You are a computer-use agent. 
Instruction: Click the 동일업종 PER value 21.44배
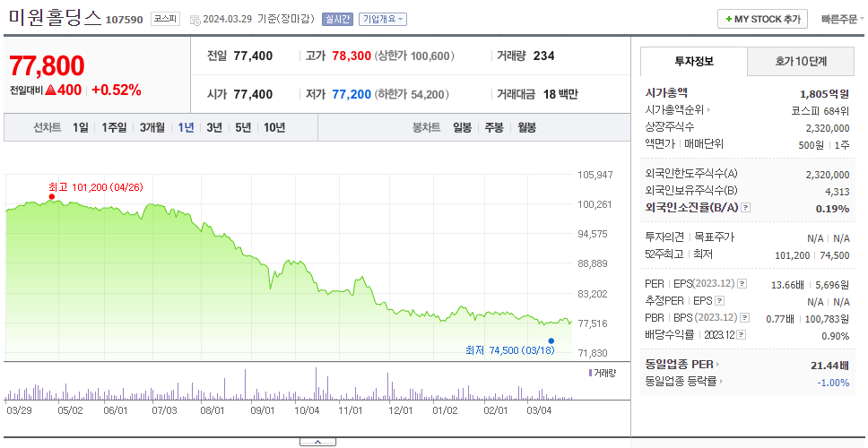pos(829,365)
